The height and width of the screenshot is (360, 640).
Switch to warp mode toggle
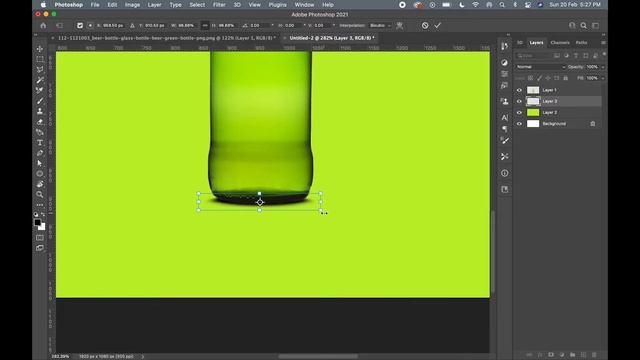pyautogui.click(x=400, y=25)
